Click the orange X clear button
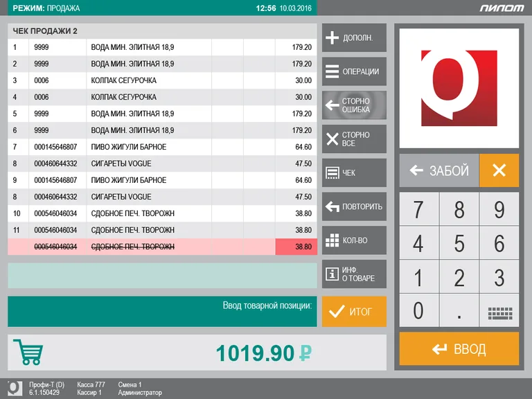Image resolution: width=532 pixels, height=399 pixels. pyautogui.click(x=499, y=170)
